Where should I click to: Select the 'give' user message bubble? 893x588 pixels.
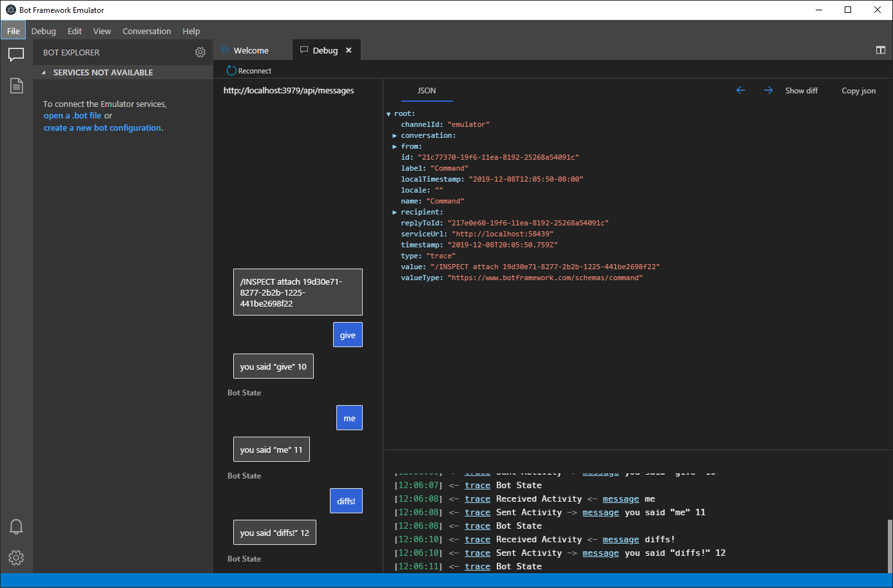(348, 335)
